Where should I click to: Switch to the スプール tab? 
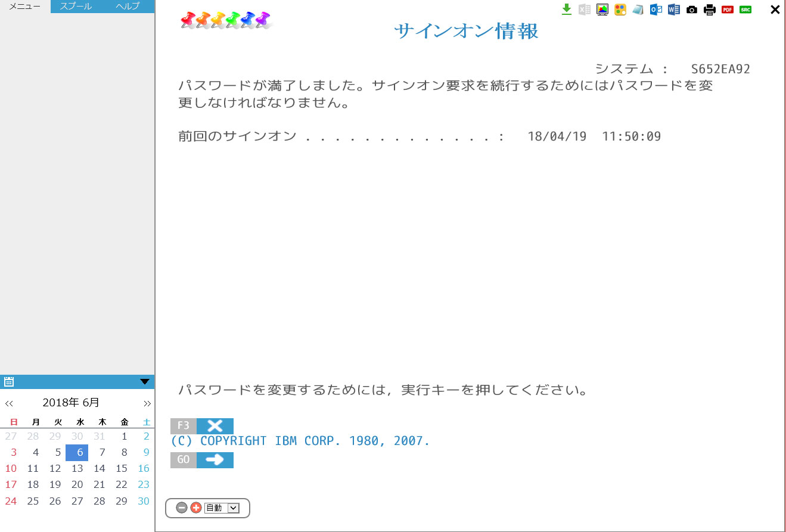(x=76, y=7)
